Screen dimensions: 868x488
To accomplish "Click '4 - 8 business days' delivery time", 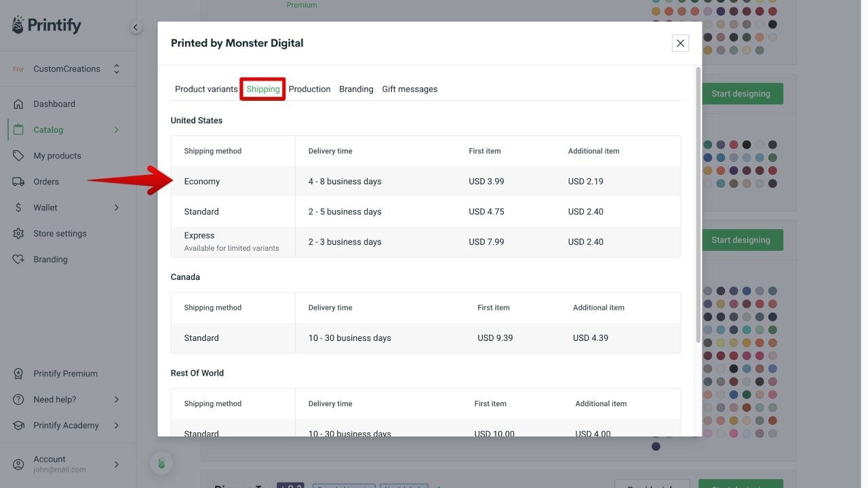I will coord(344,182).
